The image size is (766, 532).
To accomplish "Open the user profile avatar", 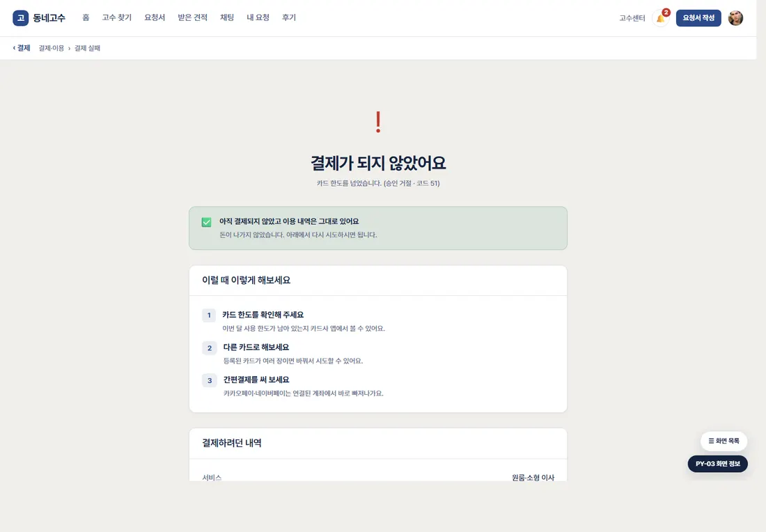I will [x=735, y=18].
